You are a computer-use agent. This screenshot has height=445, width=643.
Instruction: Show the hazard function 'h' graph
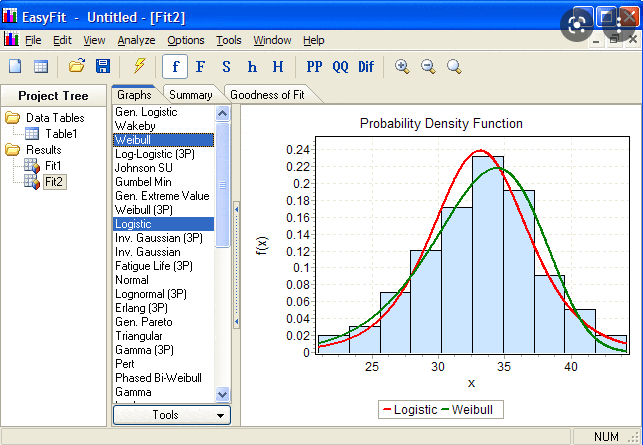coord(252,66)
